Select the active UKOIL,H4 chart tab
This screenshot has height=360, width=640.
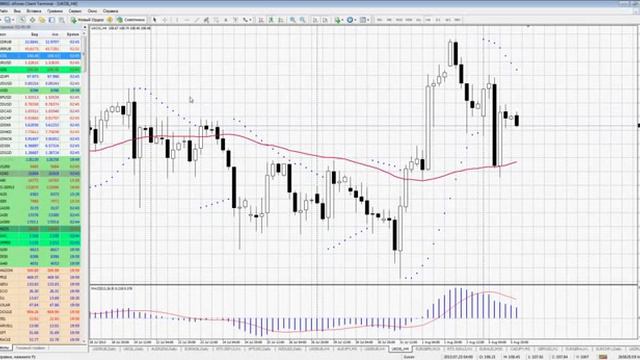[400, 349]
